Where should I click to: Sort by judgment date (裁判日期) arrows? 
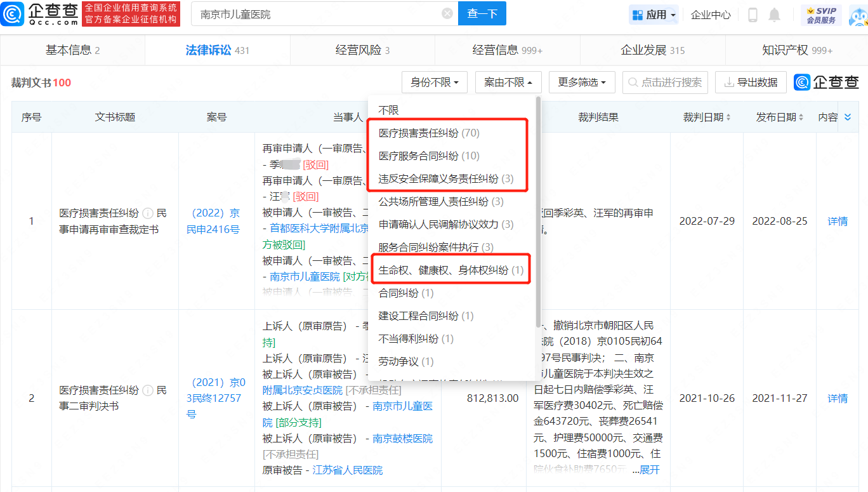tap(728, 117)
